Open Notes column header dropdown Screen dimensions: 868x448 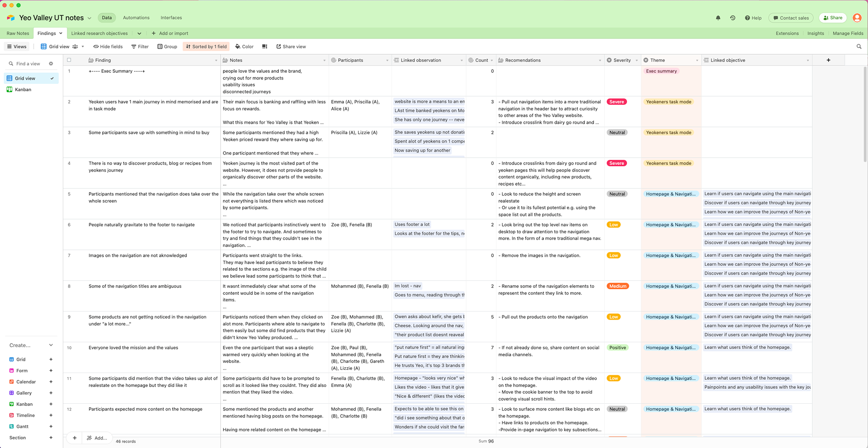324,60
